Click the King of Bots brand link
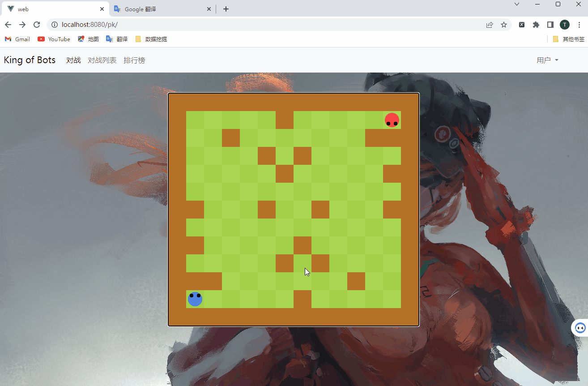 pos(30,60)
